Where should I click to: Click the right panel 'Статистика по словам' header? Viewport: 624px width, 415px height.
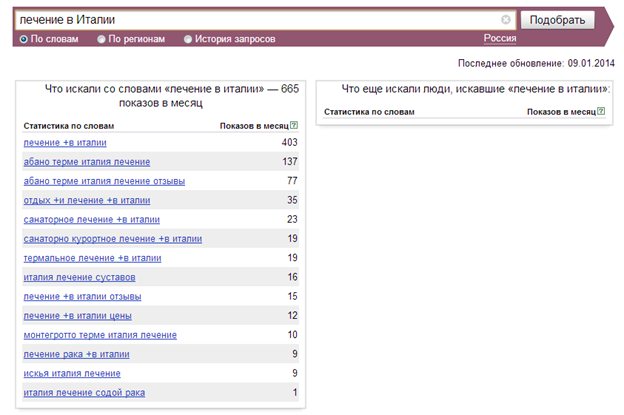pos(369,112)
